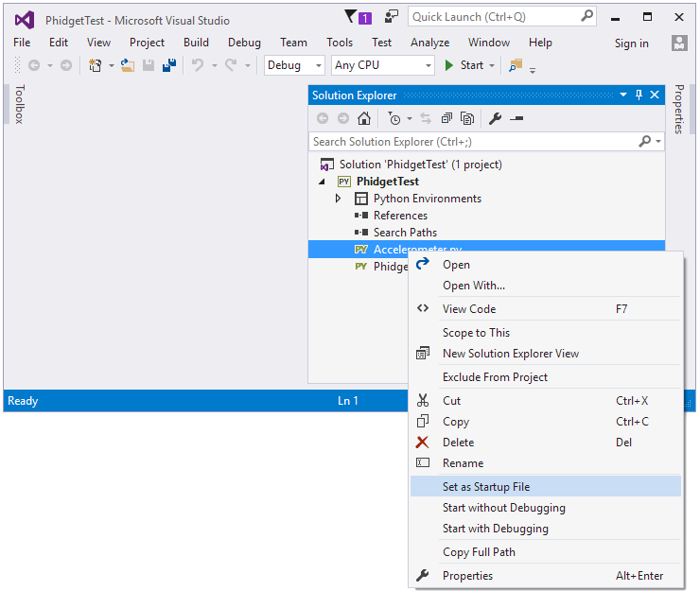Open the toolbar overflow options arrow
Image resolution: width=700 pixels, height=591 pixels.
(533, 70)
